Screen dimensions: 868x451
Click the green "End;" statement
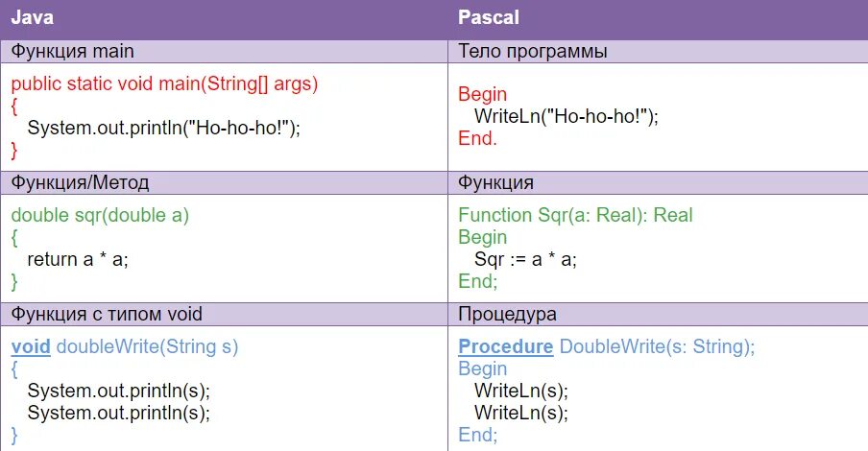477,281
